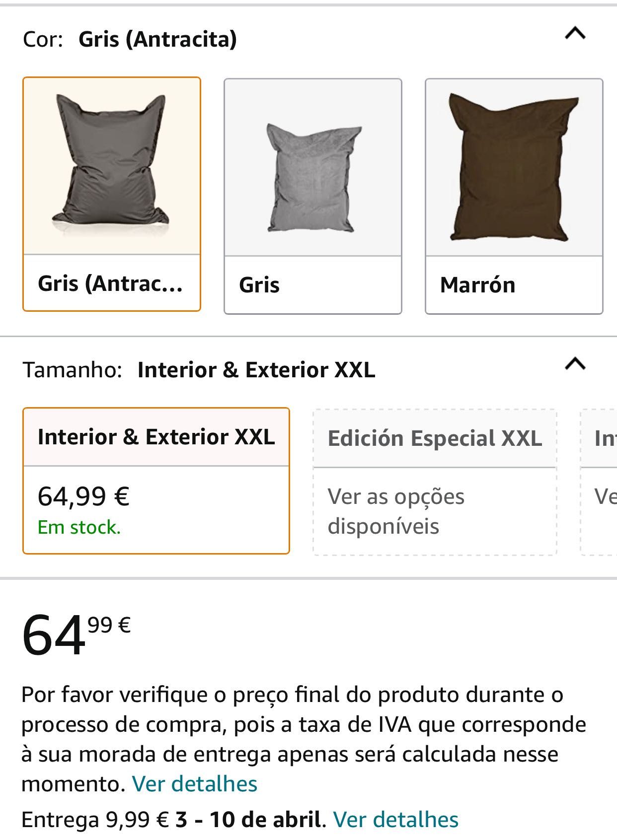Collapse the Tamanho size section chevron

575,364
